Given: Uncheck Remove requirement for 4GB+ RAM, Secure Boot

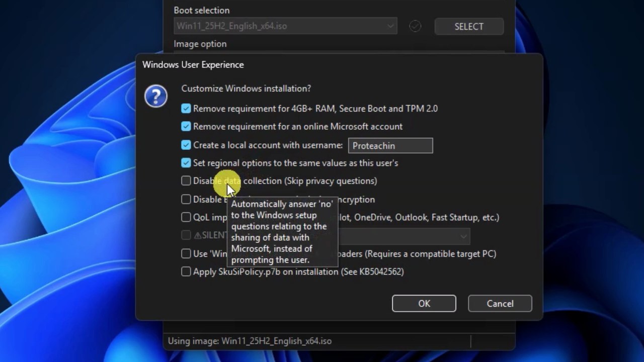Looking at the screenshot, I should [186, 108].
